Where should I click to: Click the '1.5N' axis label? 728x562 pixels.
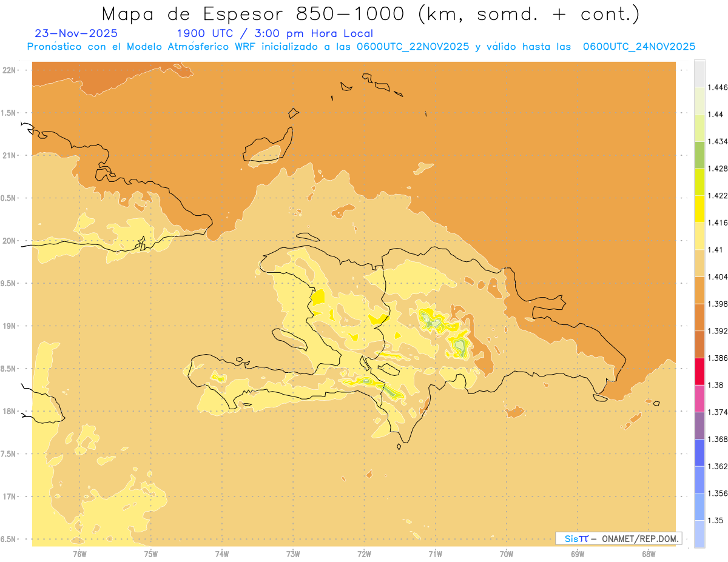tap(9, 113)
